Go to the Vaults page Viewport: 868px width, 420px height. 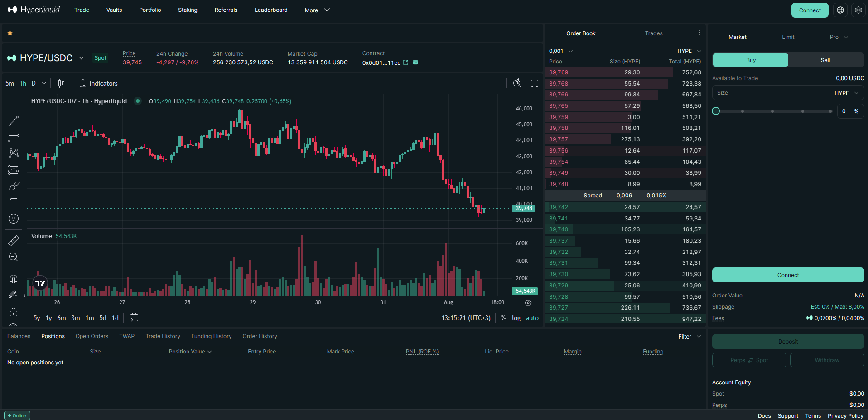coord(114,10)
